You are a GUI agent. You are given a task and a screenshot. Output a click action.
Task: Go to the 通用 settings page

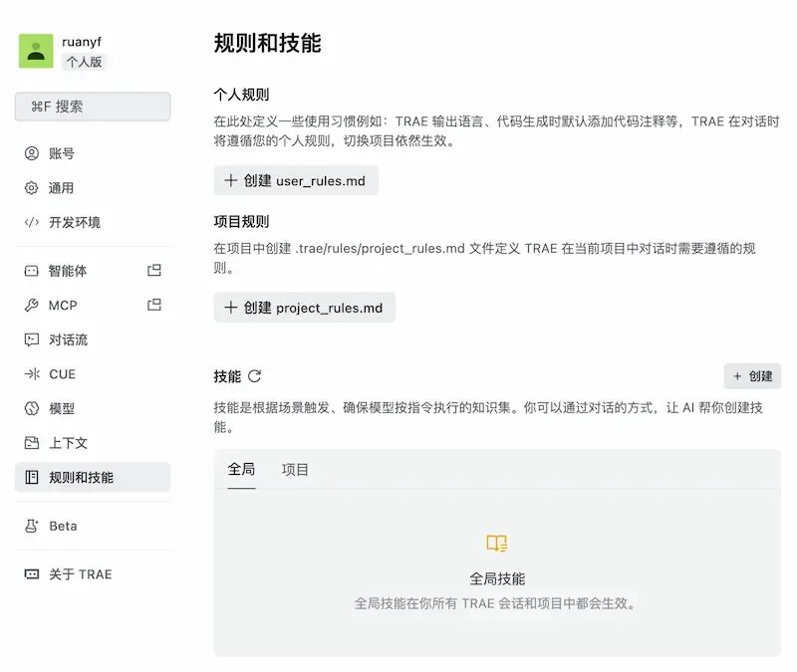coord(93,188)
